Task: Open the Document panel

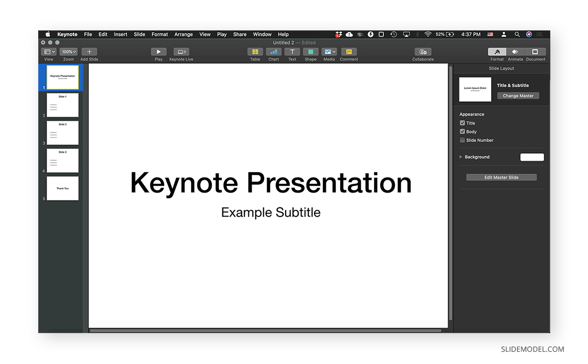Action: pyautogui.click(x=535, y=52)
